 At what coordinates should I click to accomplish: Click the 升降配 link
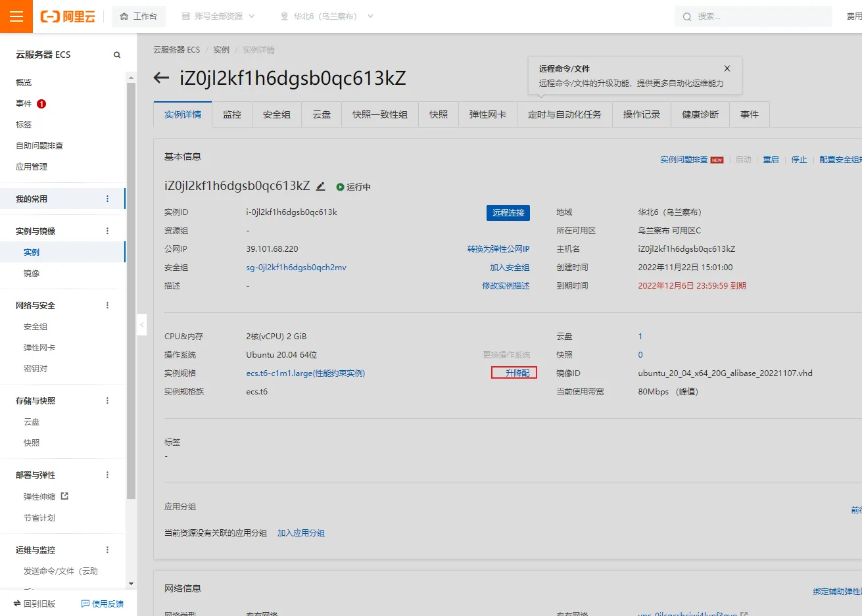pos(517,373)
